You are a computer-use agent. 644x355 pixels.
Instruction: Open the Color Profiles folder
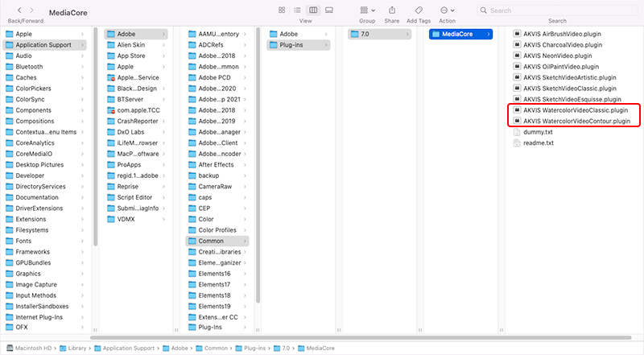pos(217,230)
